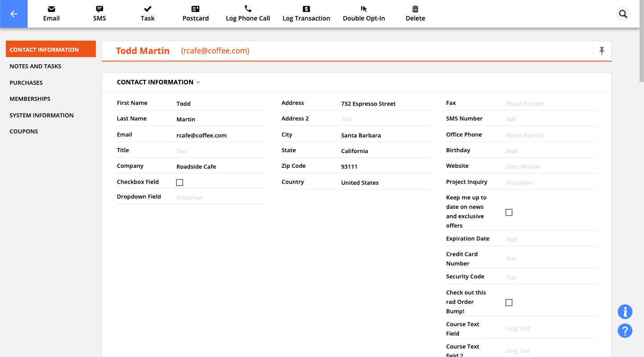644x357 pixels.
Task: Go back with the arrow button
Action: [x=14, y=14]
